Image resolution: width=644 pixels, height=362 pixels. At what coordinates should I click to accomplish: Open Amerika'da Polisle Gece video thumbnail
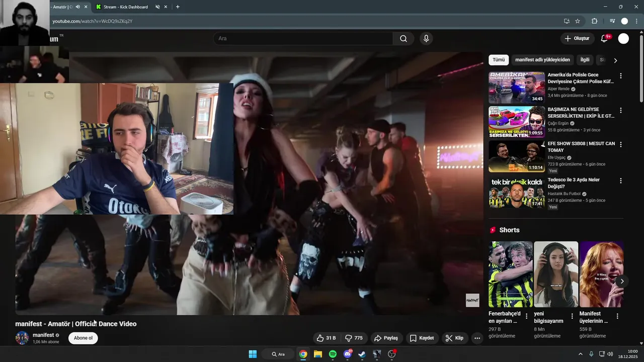pos(517,87)
